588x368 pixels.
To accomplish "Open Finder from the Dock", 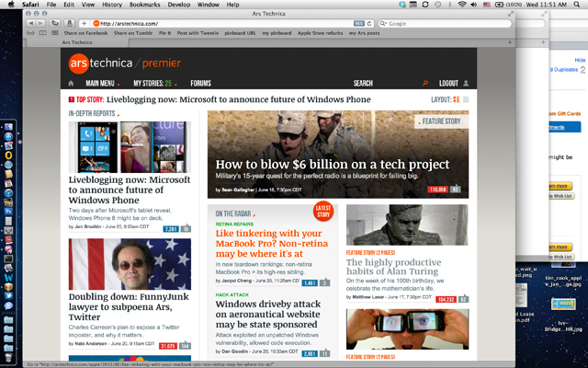I will click(x=8, y=127).
